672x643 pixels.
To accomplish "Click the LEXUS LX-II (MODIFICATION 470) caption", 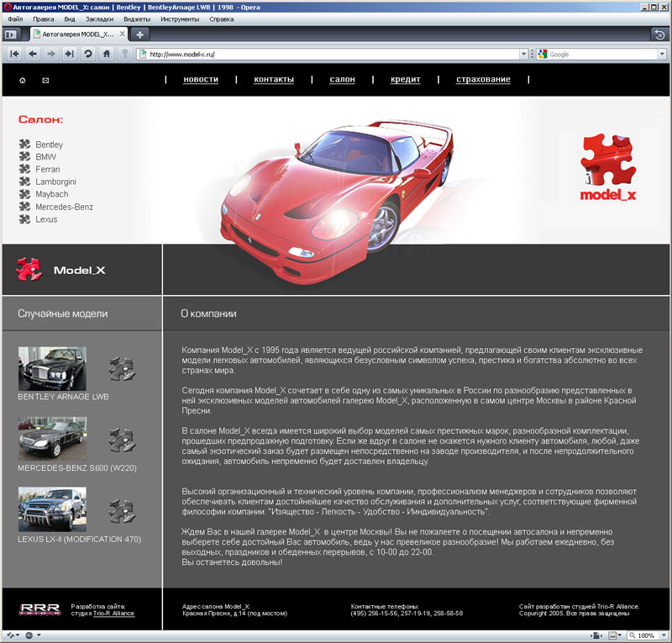I will [x=79, y=539].
